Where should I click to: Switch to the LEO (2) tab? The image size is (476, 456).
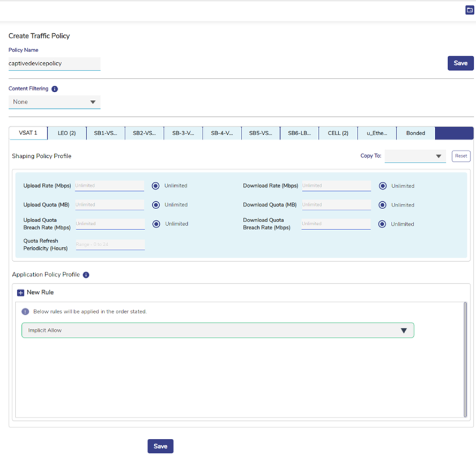click(66, 133)
